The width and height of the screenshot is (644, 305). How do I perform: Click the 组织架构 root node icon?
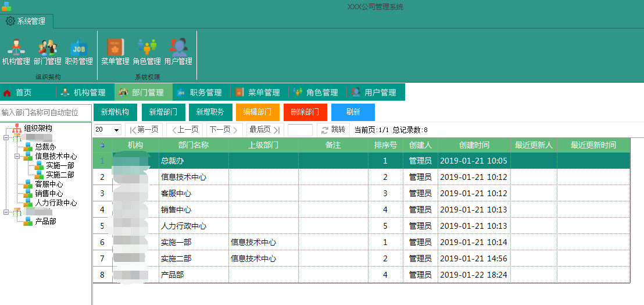click(x=17, y=128)
